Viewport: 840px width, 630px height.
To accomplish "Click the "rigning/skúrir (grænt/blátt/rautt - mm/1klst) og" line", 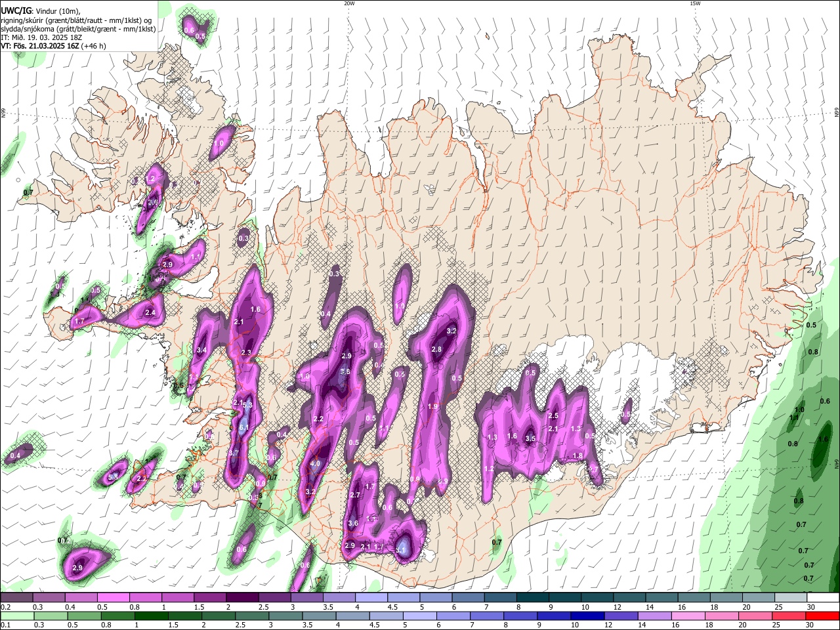I will 77,20.
